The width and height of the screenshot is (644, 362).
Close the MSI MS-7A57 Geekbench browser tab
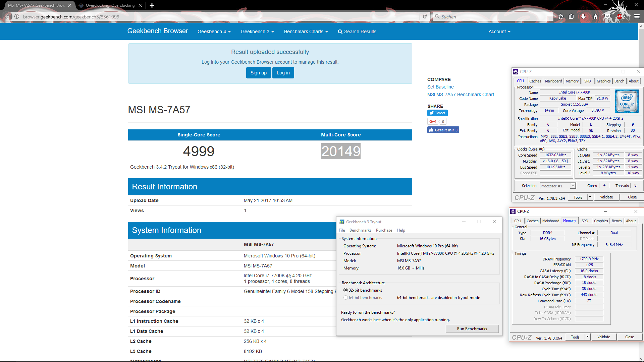70,5
